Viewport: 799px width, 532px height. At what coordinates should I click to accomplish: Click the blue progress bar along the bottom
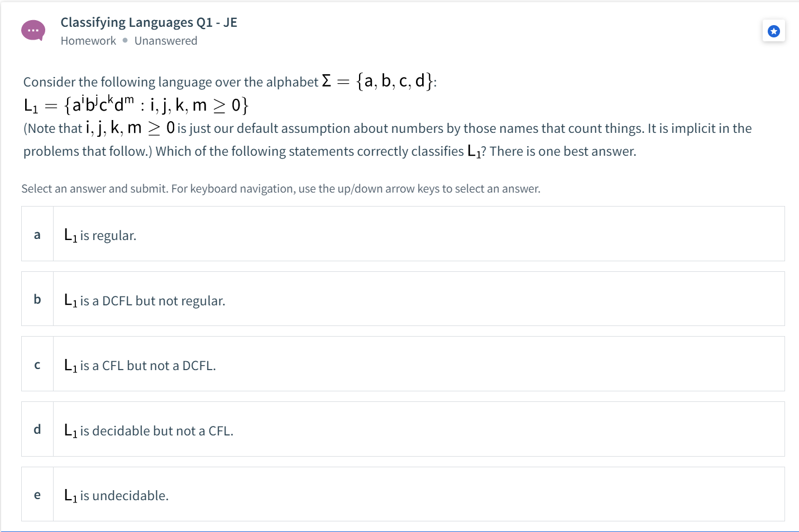[399, 529]
